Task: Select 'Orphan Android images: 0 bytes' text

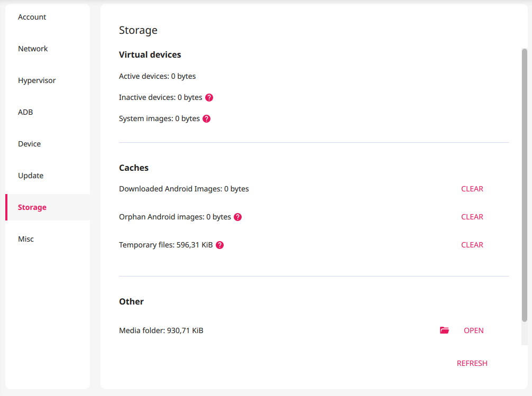Action: tap(175, 217)
